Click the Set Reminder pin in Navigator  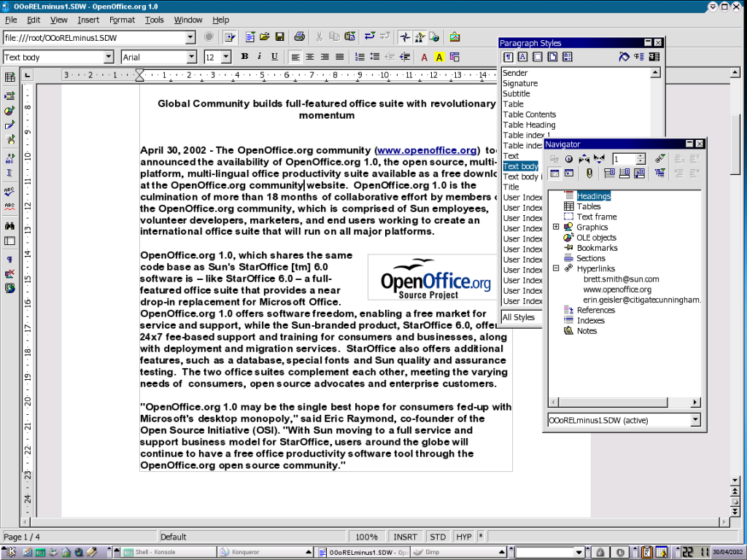589,174
